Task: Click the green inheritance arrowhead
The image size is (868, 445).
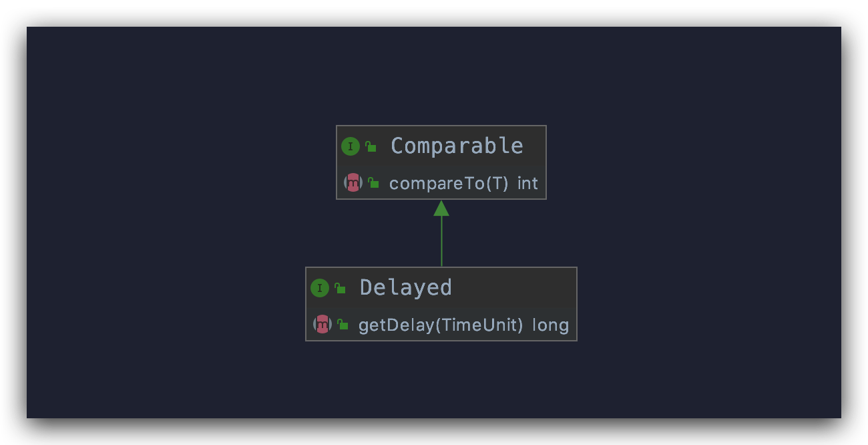Action: 441,208
